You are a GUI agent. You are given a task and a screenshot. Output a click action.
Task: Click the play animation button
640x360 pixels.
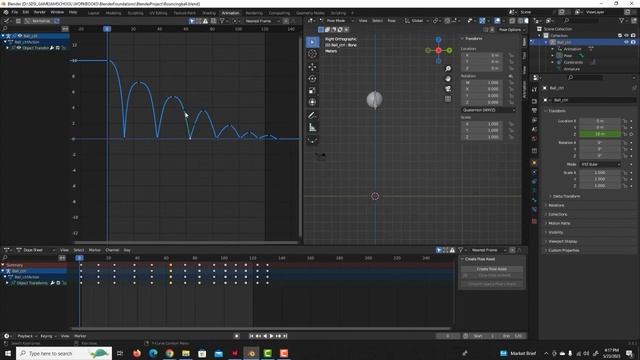click(x=271, y=336)
